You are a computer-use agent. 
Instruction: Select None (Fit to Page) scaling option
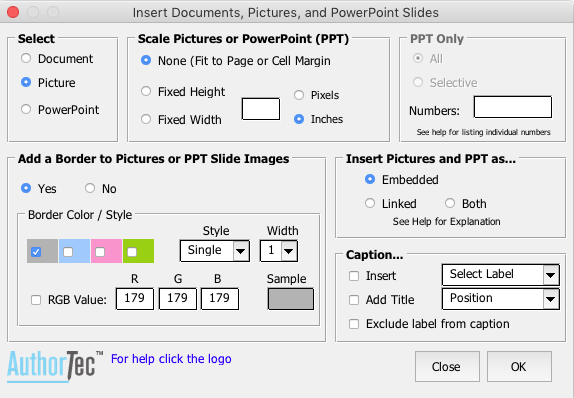click(x=146, y=60)
